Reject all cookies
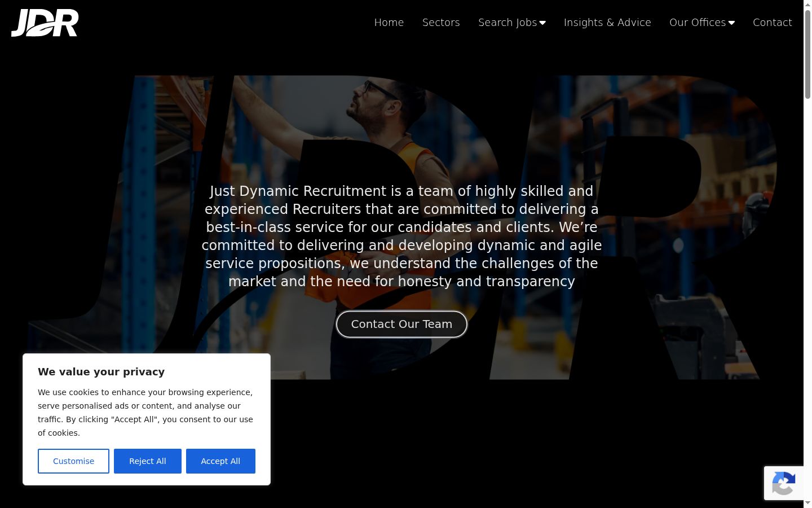 [x=148, y=461]
